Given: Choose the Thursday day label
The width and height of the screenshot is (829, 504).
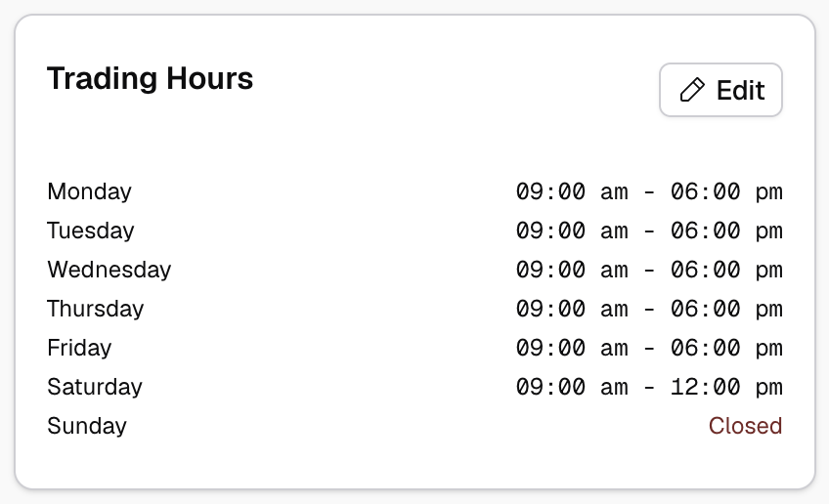Looking at the screenshot, I should click(x=95, y=309).
